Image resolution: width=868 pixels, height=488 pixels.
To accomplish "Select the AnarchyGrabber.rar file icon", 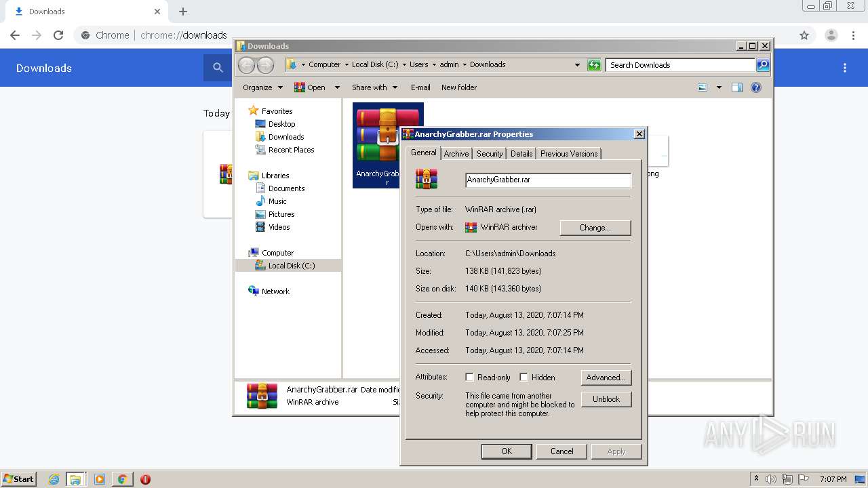I will (388, 145).
